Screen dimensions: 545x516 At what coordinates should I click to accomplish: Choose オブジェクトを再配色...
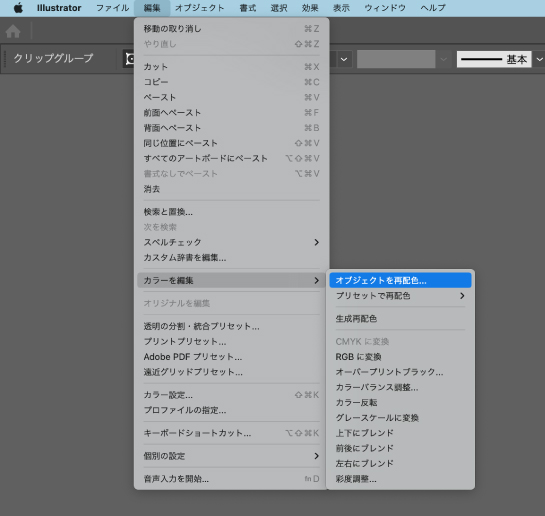(x=400, y=280)
